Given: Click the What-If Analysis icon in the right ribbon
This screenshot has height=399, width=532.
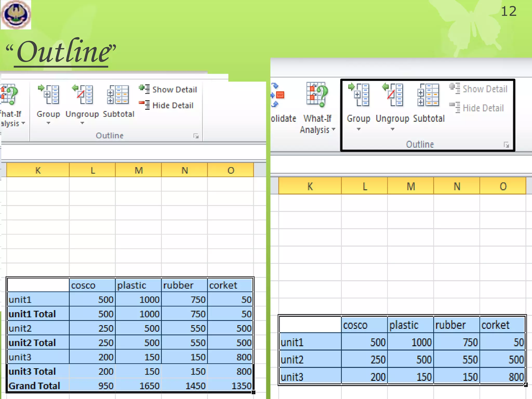Looking at the screenshot, I should click(x=317, y=95).
